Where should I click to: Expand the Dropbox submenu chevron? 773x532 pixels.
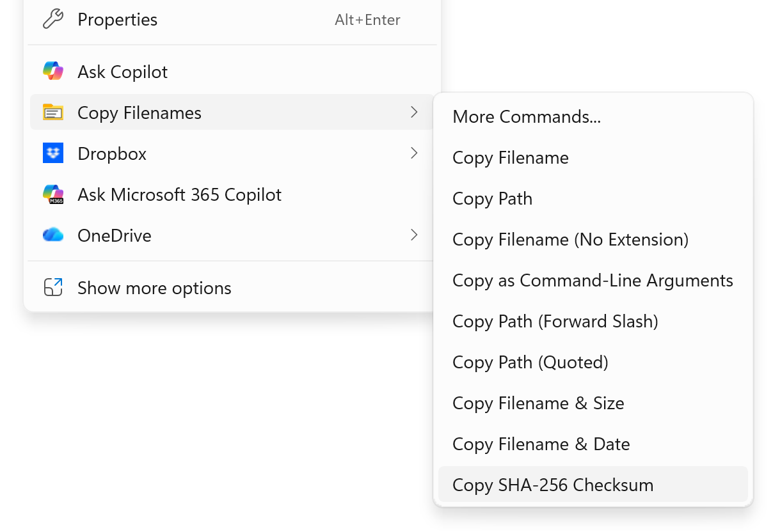(414, 153)
